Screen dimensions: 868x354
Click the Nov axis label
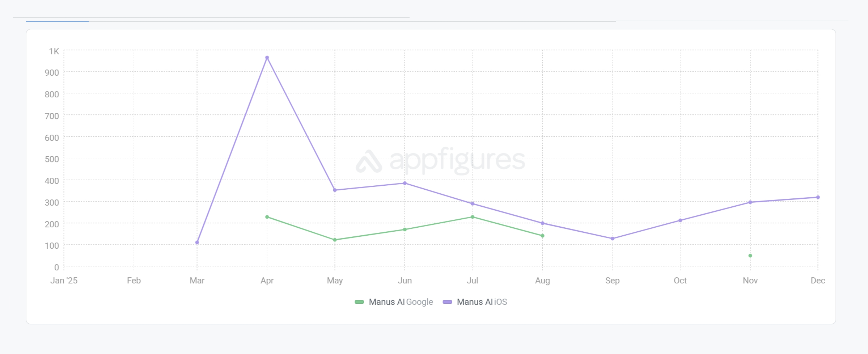[750, 281]
